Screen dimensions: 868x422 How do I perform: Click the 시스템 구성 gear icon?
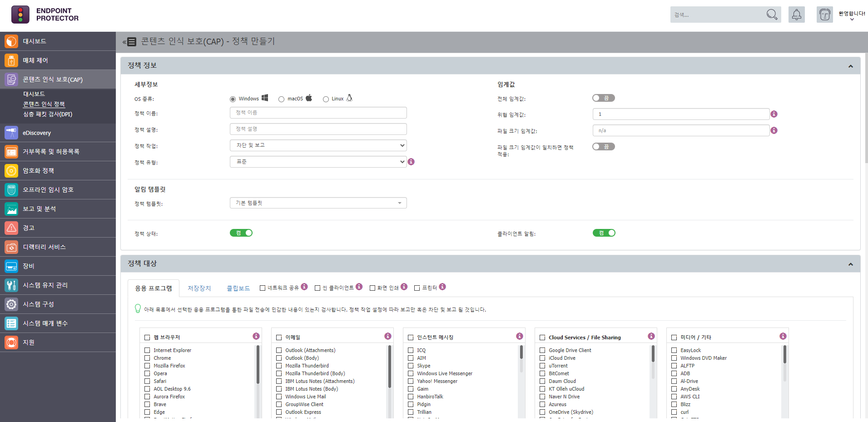pyautogui.click(x=11, y=304)
